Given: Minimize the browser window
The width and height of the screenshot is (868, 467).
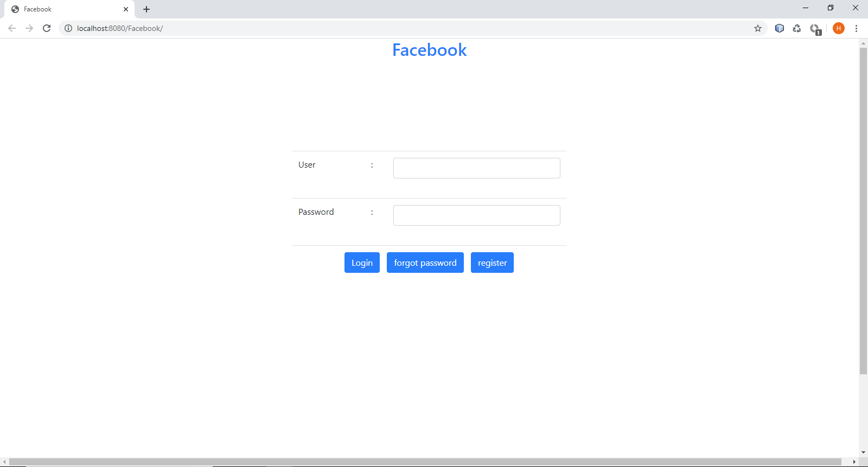Looking at the screenshot, I should pyautogui.click(x=806, y=8).
